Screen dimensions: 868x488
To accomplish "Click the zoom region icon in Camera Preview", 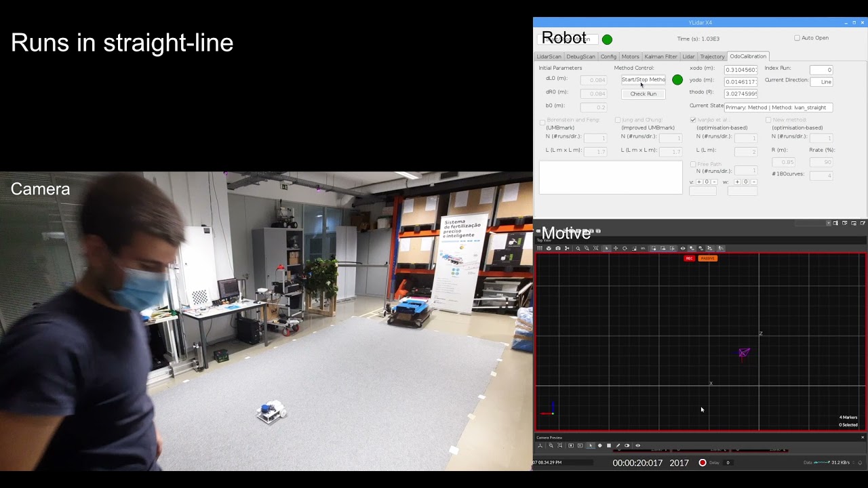I will pos(551,445).
